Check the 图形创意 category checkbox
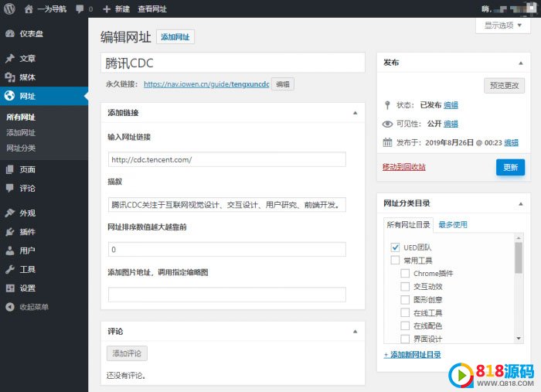541x392 pixels. pyautogui.click(x=405, y=299)
